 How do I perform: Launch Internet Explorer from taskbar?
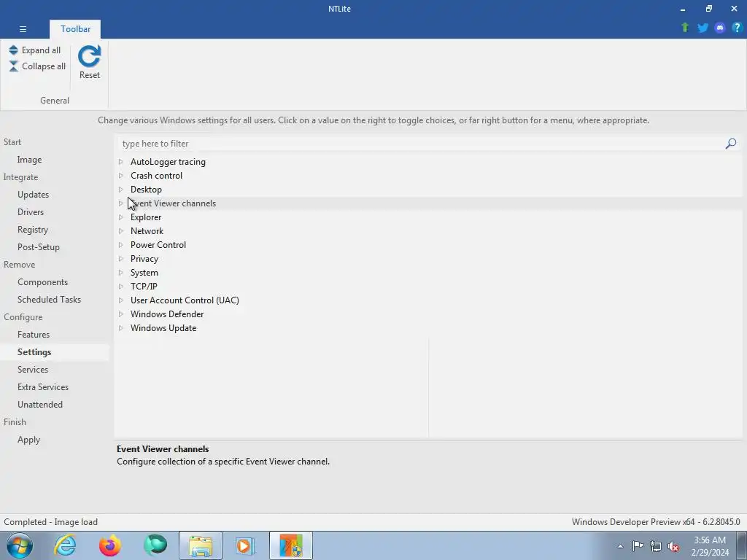(x=65, y=545)
